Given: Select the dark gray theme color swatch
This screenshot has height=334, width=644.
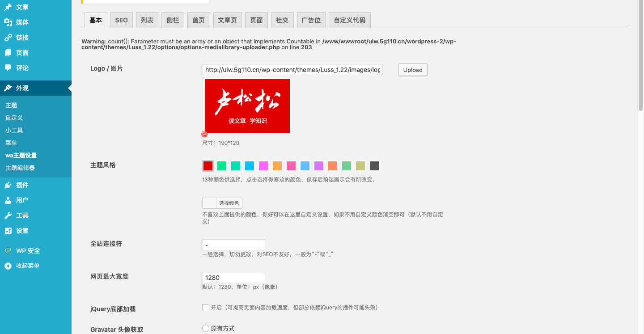Looking at the screenshot, I should pyautogui.click(x=374, y=166).
